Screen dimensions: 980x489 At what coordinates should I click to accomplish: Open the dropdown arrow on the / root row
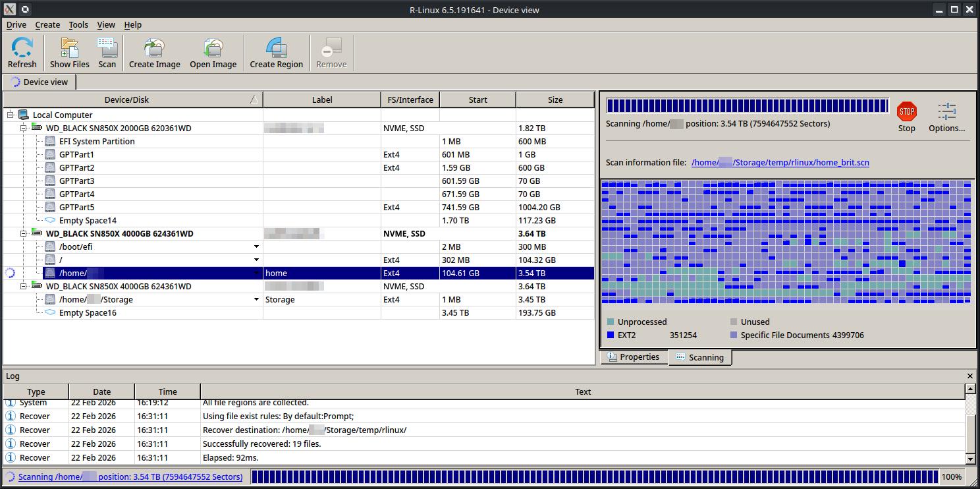point(257,260)
